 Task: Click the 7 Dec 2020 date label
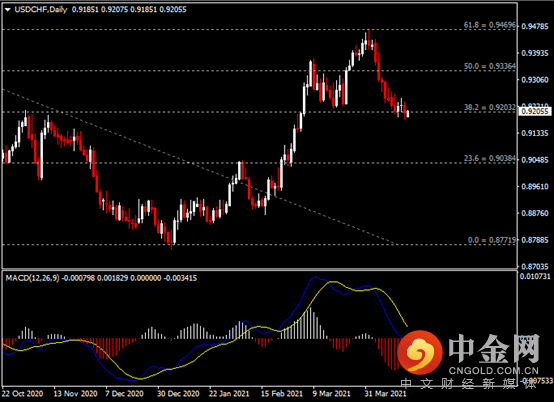124,394
